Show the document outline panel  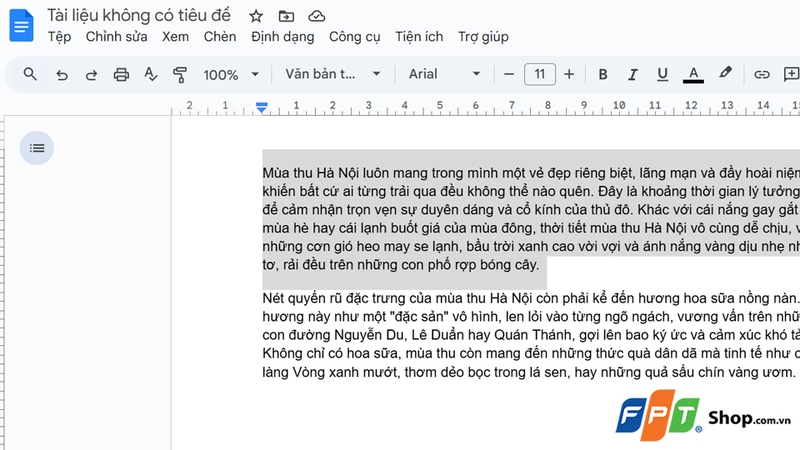coord(37,148)
